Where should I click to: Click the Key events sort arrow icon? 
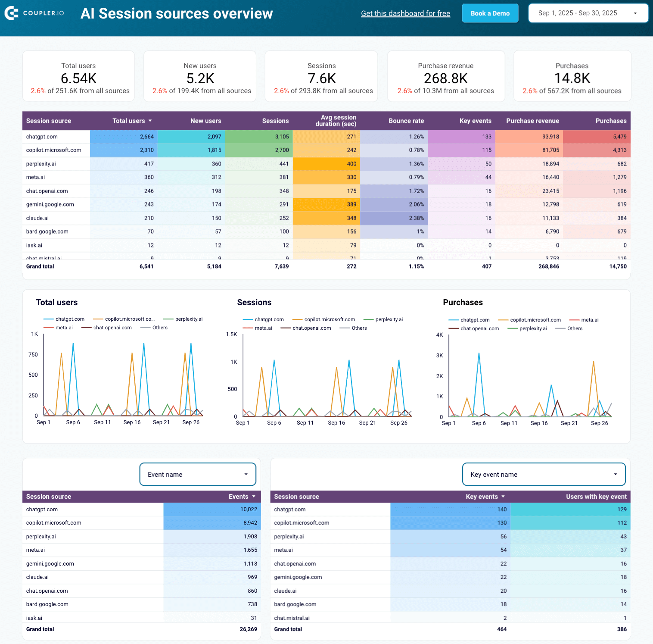pyautogui.click(x=503, y=497)
